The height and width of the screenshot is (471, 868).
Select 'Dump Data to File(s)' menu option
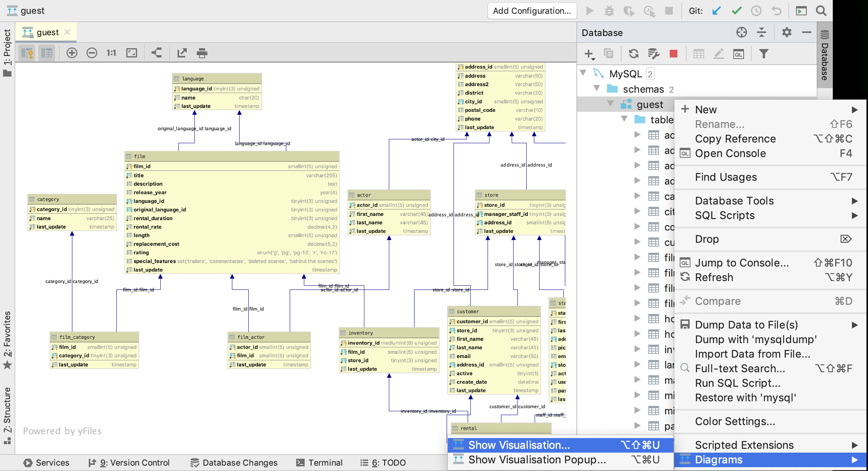(x=747, y=324)
